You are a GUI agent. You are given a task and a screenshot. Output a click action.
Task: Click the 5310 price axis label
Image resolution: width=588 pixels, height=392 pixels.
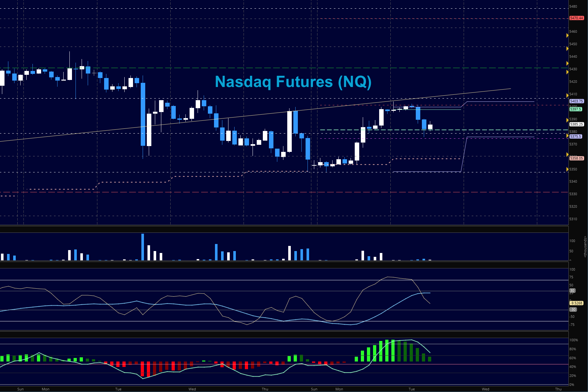pyautogui.click(x=573, y=219)
